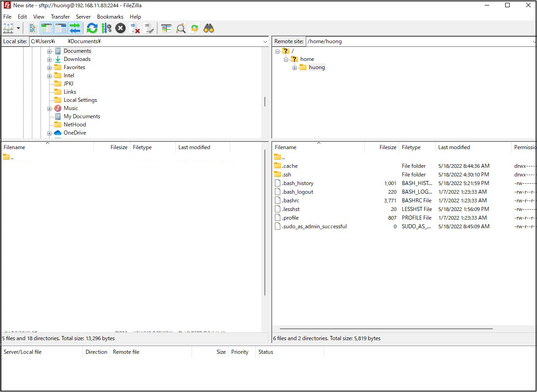The width and height of the screenshot is (537, 392).
Task: Sort remote files by Last modified column
Action: [473, 147]
